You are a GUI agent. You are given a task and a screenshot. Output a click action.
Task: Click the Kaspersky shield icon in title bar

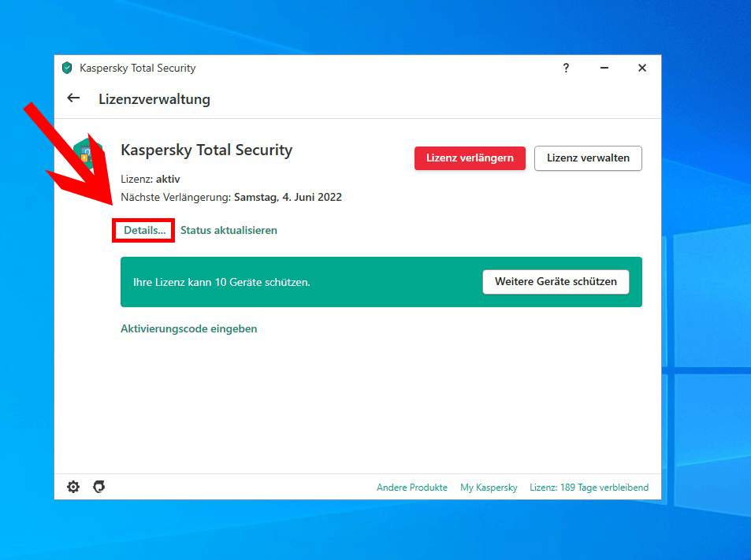coord(68,68)
